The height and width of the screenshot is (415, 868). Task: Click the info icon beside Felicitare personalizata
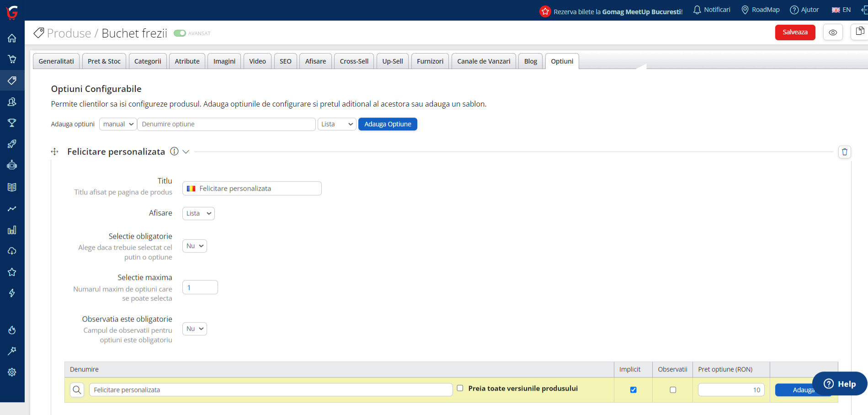[x=174, y=151]
